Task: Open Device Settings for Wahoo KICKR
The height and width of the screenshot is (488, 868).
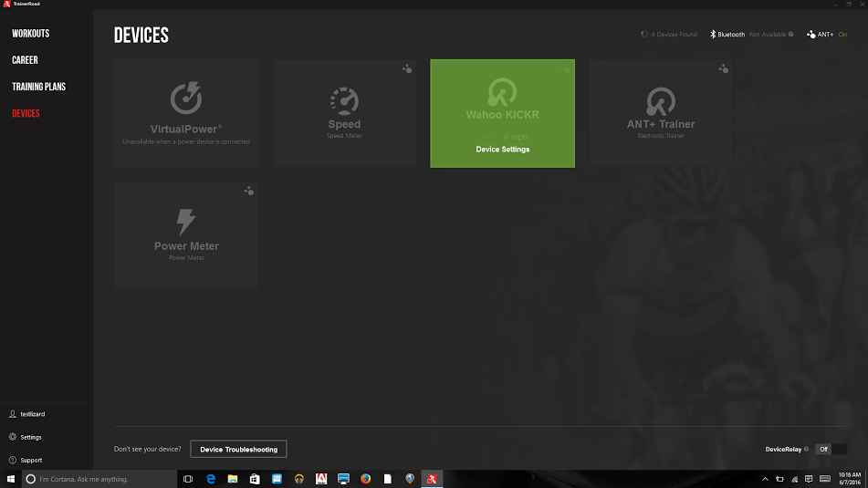Action: pos(503,150)
